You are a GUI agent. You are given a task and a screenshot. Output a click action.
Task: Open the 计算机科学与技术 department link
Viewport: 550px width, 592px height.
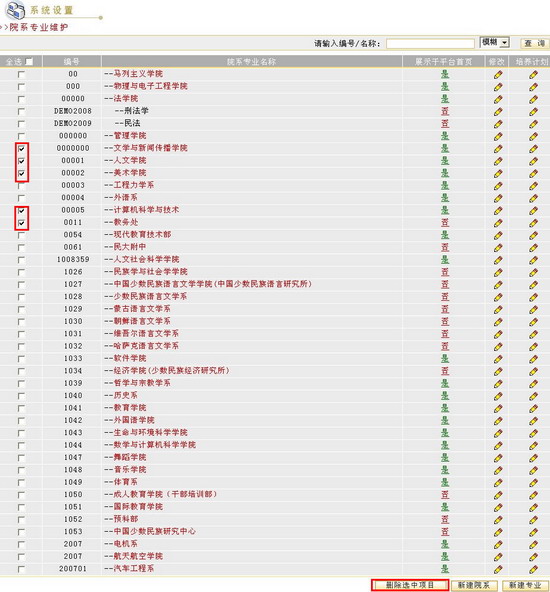[146, 210]
